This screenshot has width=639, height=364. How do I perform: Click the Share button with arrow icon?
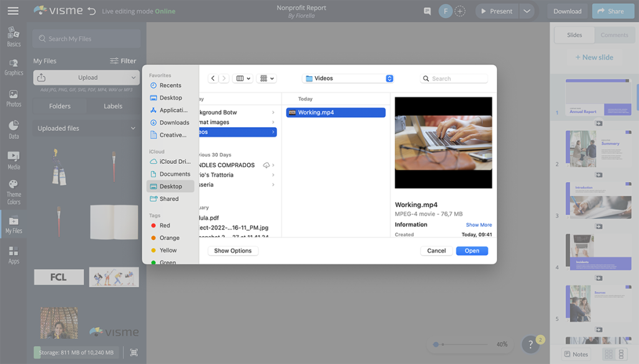coord(612,11)
